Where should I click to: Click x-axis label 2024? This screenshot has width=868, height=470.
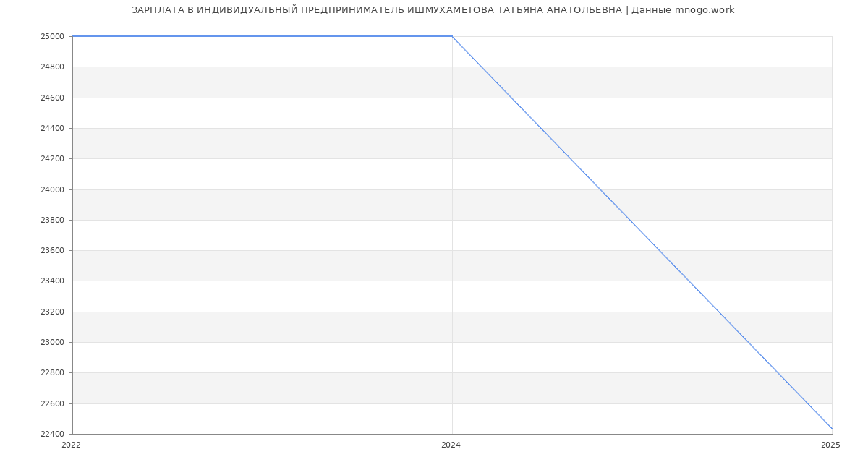(451, 445)
